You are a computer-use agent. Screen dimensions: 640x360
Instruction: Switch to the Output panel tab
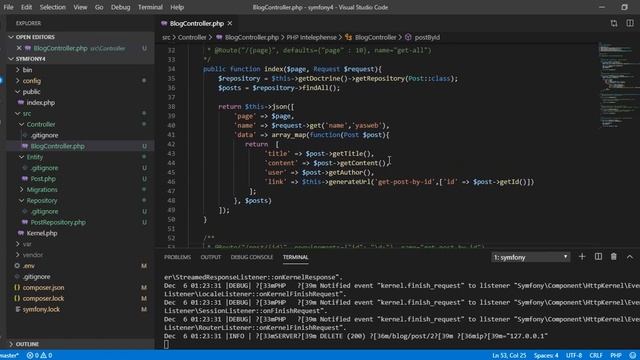pyautogui.click(x=211, y=257)
